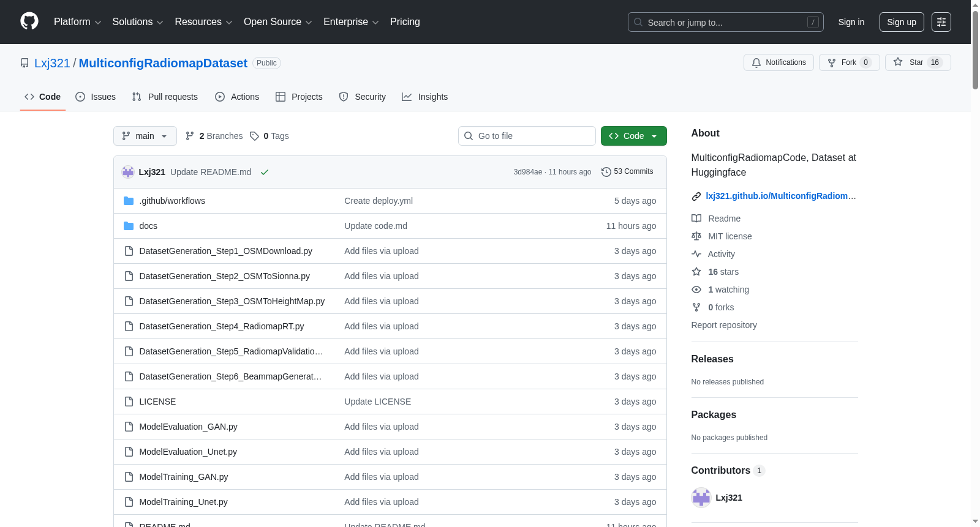Screen dimensions: 980x527
Task: Click the Notifications bell button
Action: pyautogui.click(x=778, y=62)
